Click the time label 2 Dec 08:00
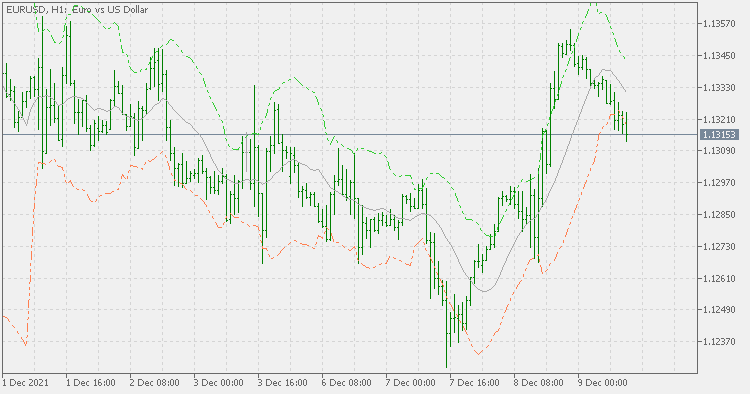Screen dimensions: 750x394 154,383
